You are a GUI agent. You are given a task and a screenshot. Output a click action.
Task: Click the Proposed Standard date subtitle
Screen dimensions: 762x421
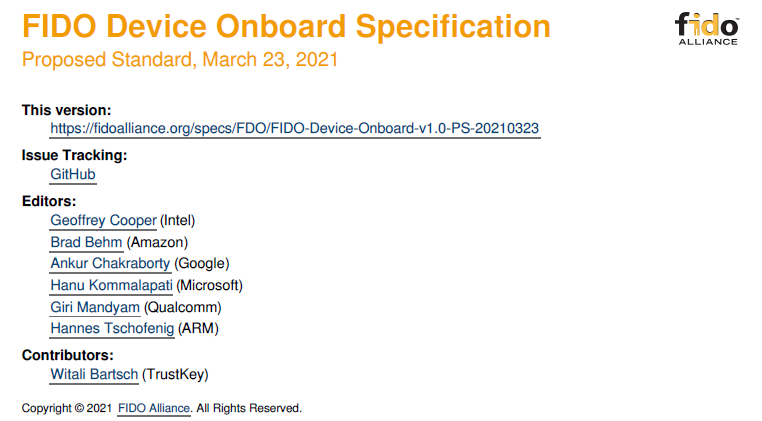pos(180,60)
